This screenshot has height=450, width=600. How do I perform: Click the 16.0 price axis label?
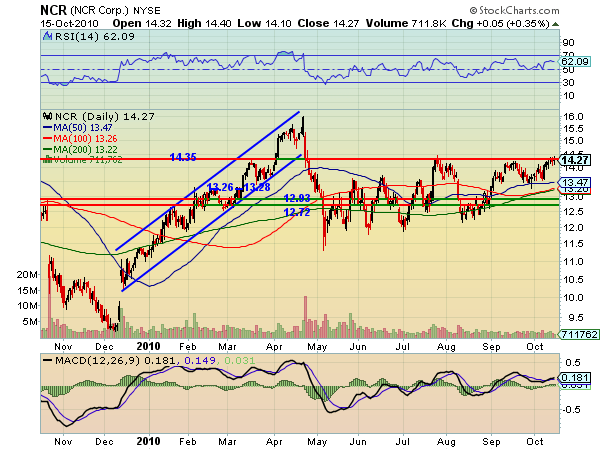[x=573, y=117]
